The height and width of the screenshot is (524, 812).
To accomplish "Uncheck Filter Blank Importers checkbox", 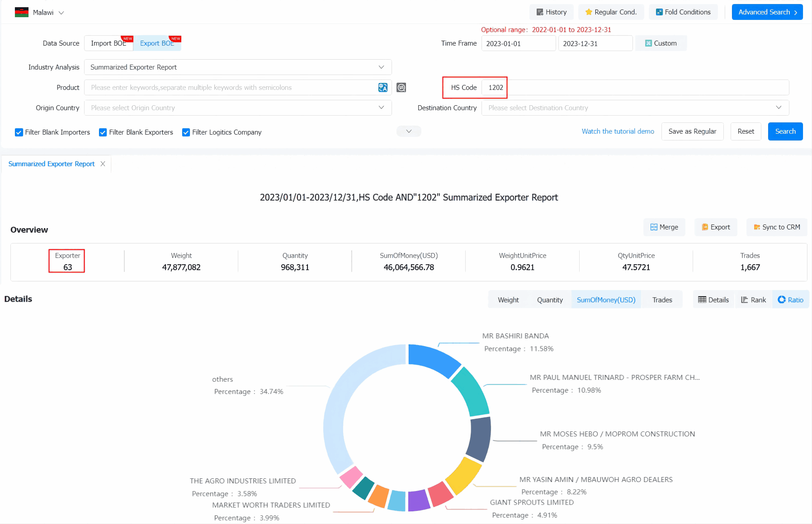I will point(19,132).
